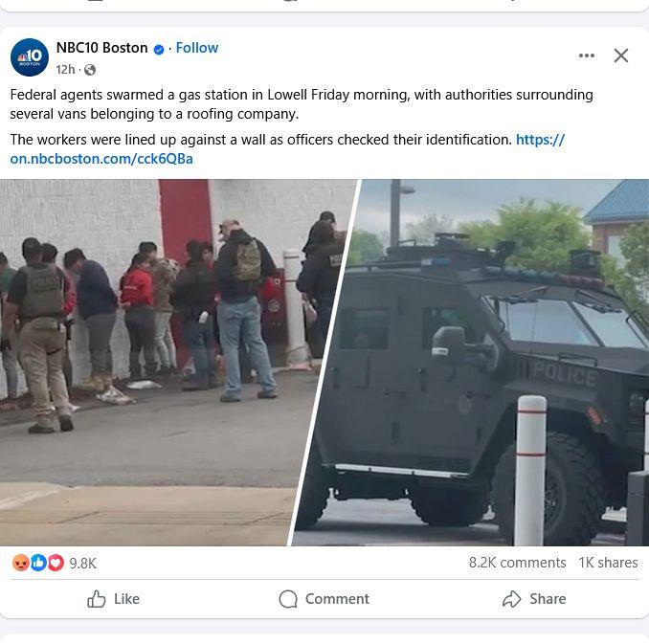Open the three-dot post options menu
649x644 pixels.
coord(587,56)
